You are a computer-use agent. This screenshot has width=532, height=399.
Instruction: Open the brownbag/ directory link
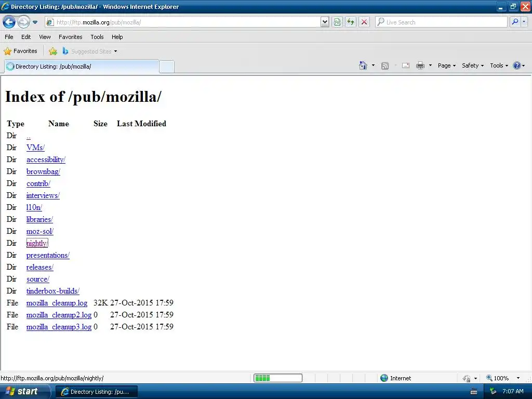(x=43, y=171)
